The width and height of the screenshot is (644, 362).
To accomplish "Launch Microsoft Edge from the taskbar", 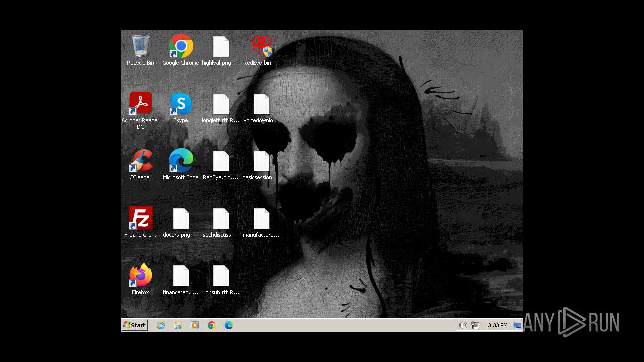I will [229, 325].
